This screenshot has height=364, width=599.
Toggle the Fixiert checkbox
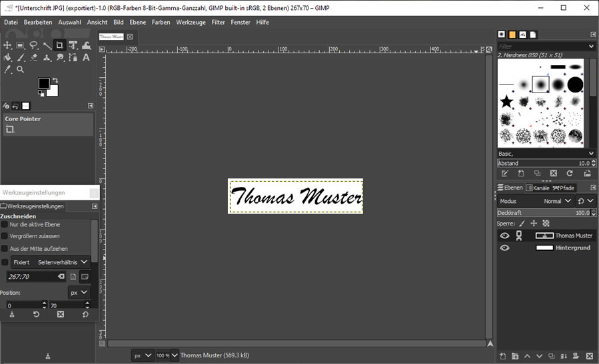point(5,262)
